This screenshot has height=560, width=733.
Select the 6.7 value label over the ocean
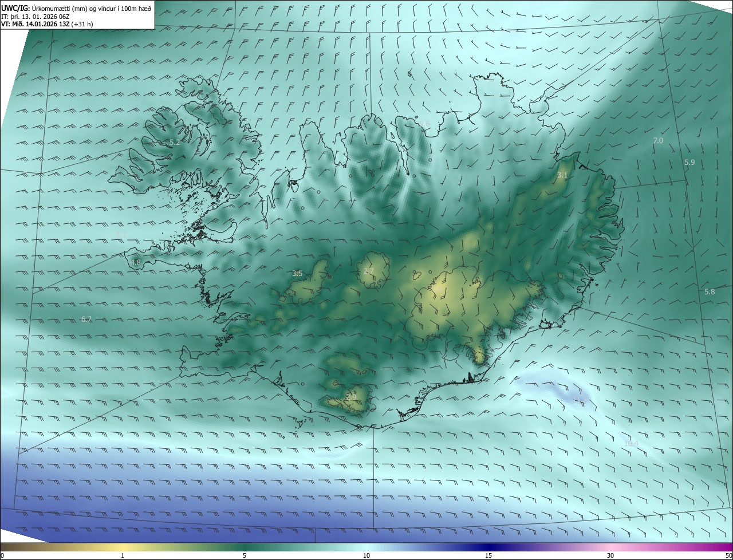coord(86,320)
